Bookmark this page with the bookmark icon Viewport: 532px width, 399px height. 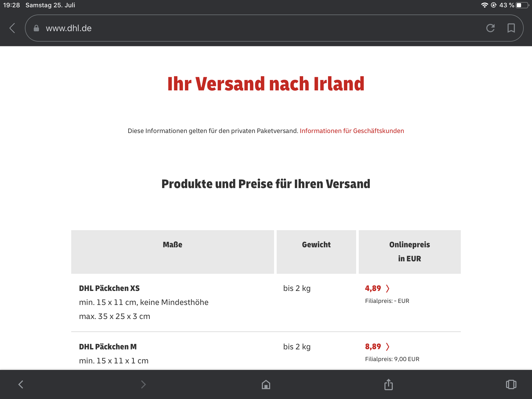pyautogui.click(x=511, y=28)
